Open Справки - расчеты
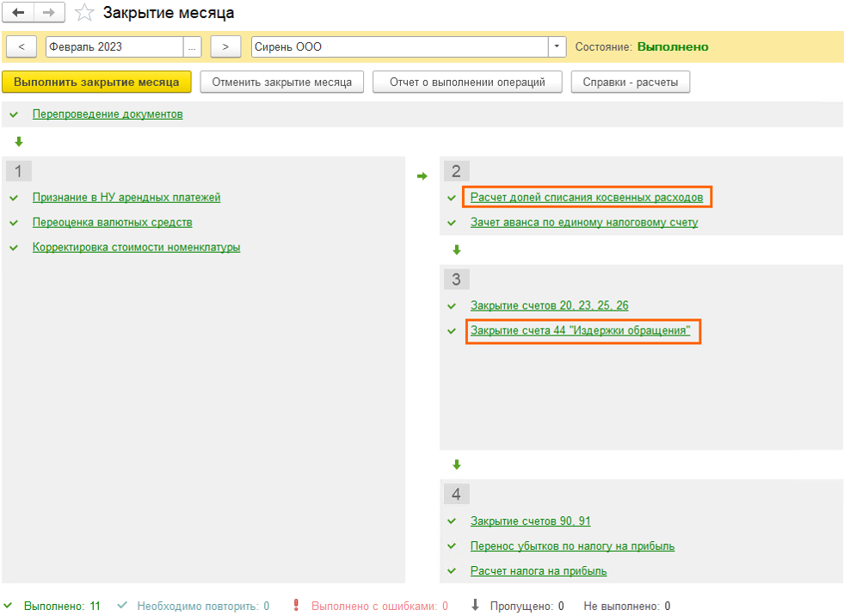This screenshot has width=844, height=616. click(x=631, y=82)
